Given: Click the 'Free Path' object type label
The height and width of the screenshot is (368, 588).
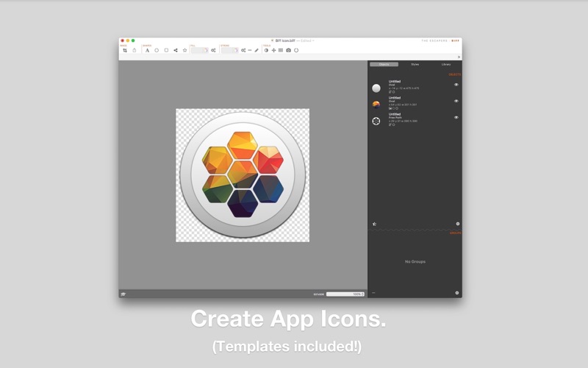Looking at the screenshot, I should click(x=395, y=118).
